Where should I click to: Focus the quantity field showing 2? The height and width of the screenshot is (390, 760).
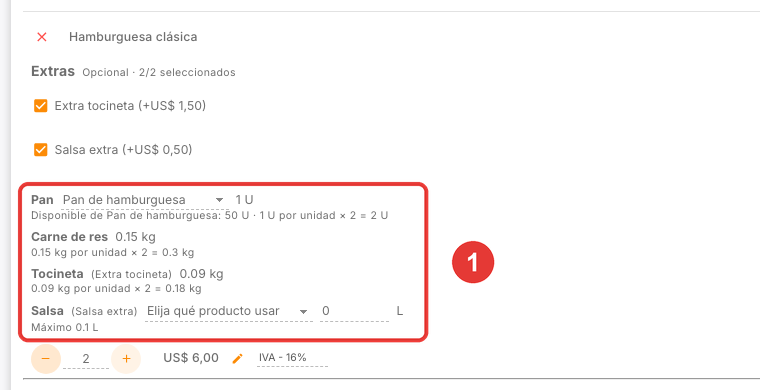(86, 359)
